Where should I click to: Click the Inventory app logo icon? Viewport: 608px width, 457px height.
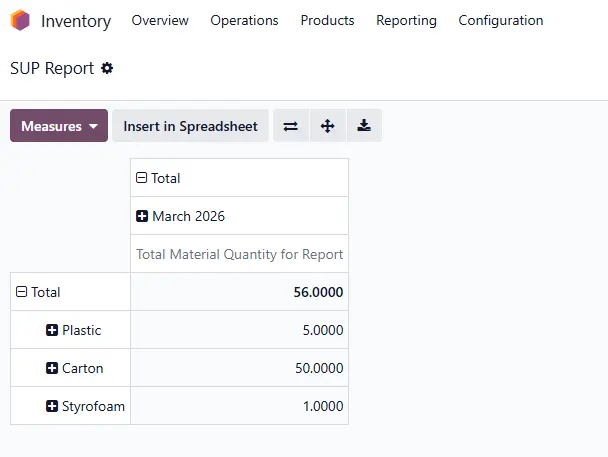point(20,21)
